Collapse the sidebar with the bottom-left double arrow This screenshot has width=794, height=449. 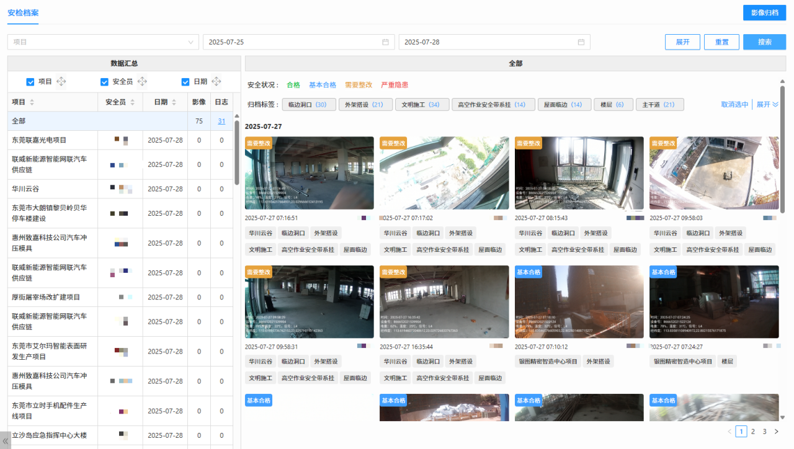(5, 440)
